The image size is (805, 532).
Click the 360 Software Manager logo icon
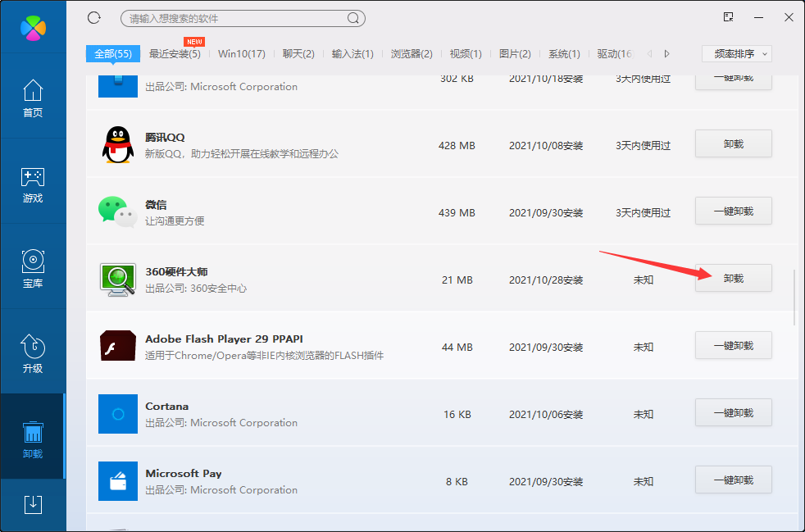coord(33,28)
